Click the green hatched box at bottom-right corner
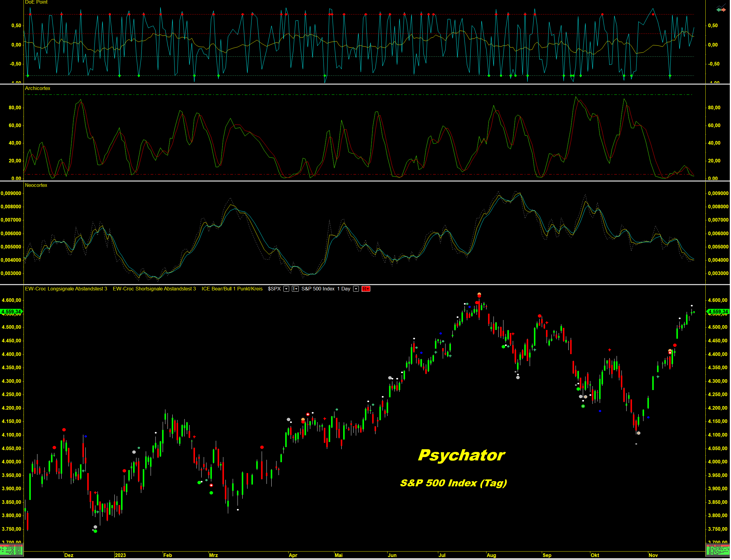 pos(718,550)
